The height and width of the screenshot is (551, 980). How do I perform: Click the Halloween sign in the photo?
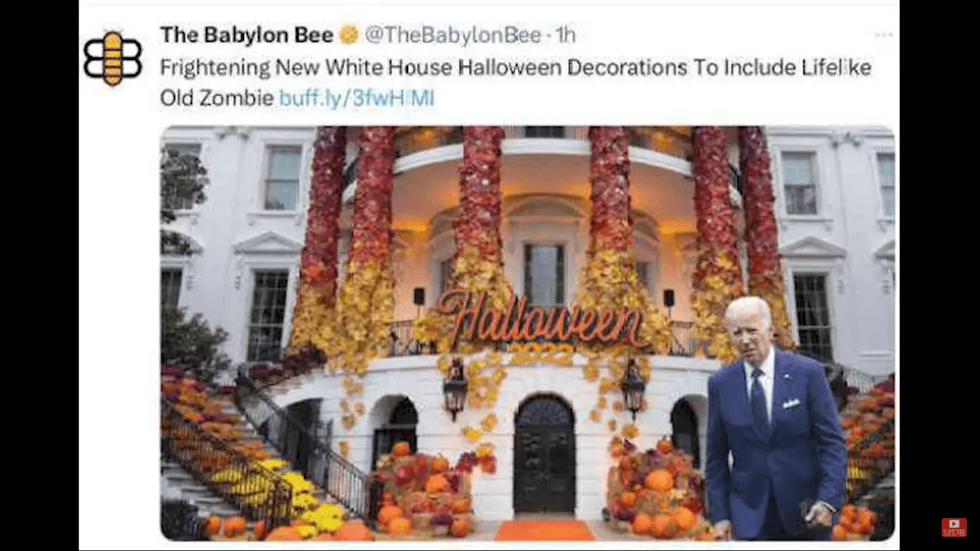point(544,321)
